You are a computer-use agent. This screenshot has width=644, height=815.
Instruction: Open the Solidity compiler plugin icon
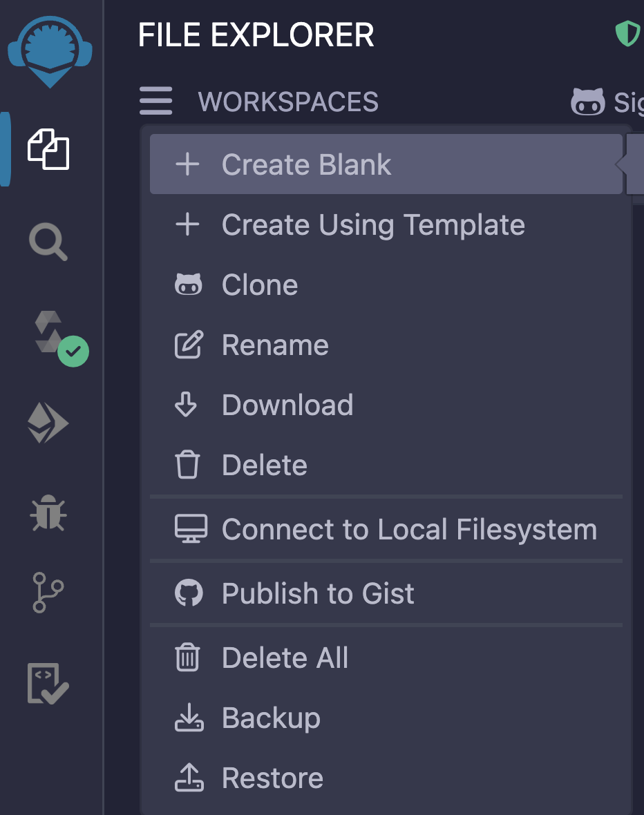[x=51, y=334]
